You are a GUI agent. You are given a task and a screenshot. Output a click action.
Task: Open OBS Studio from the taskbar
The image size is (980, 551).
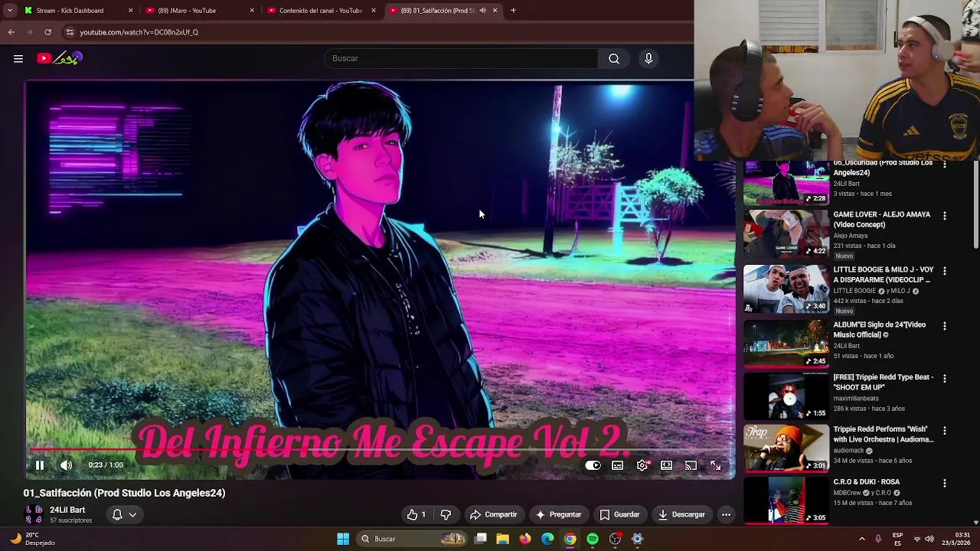[x=615, y=539]
